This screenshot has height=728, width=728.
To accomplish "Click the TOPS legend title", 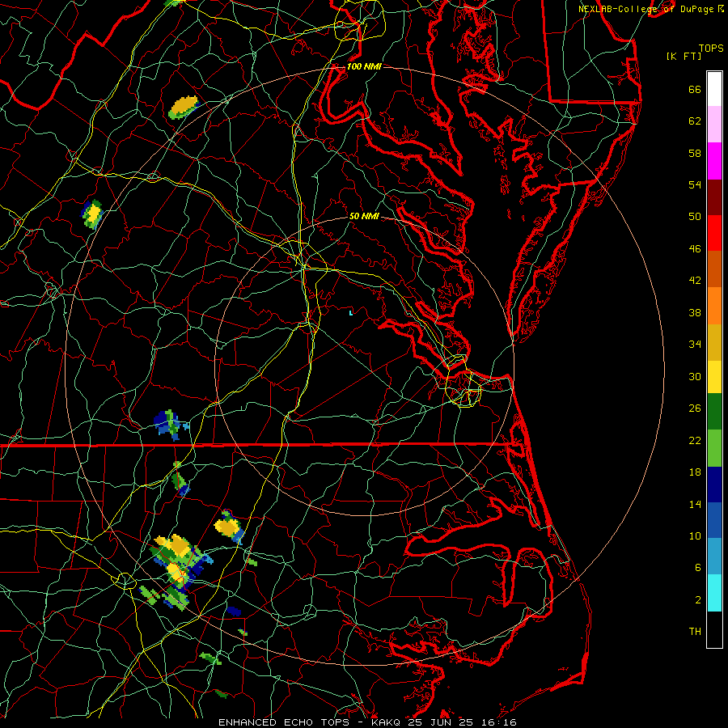I will click(711, 49).
